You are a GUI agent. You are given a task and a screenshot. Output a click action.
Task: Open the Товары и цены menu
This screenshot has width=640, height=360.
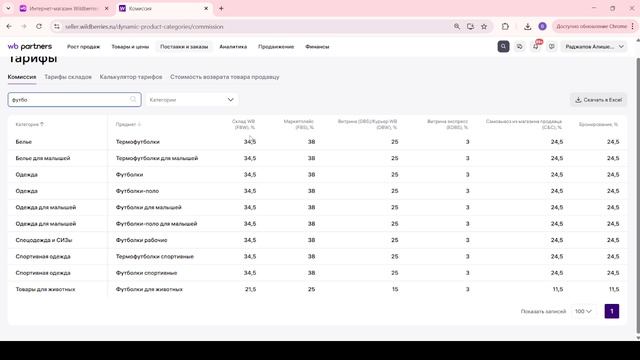130,47
